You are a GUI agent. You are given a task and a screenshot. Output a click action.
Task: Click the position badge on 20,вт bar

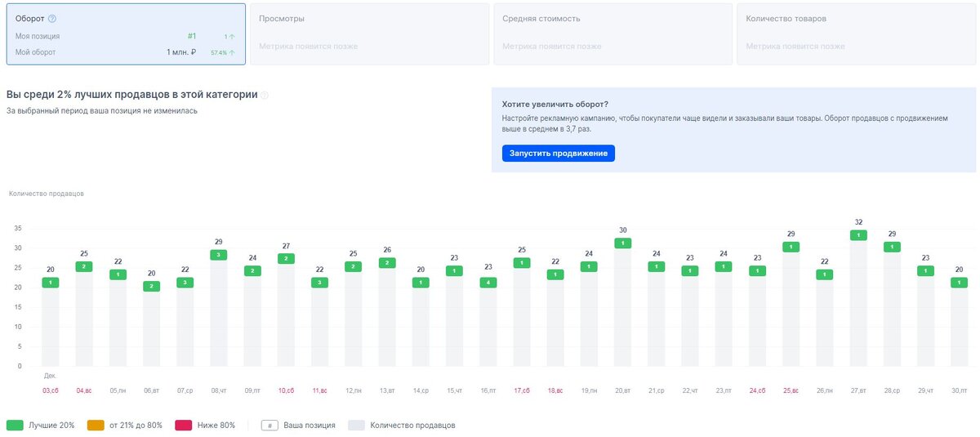623,243
